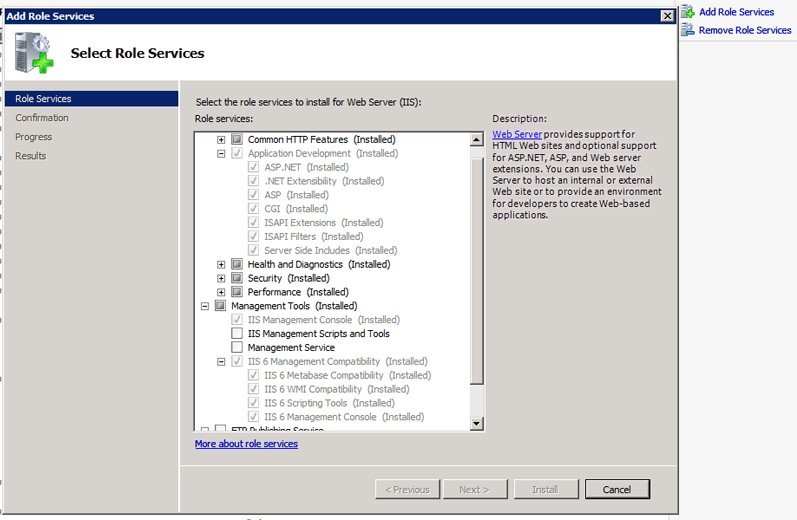Viewport: 797px width, 520px height.
Task: Open More about role services link
Action: click(246, 444)
